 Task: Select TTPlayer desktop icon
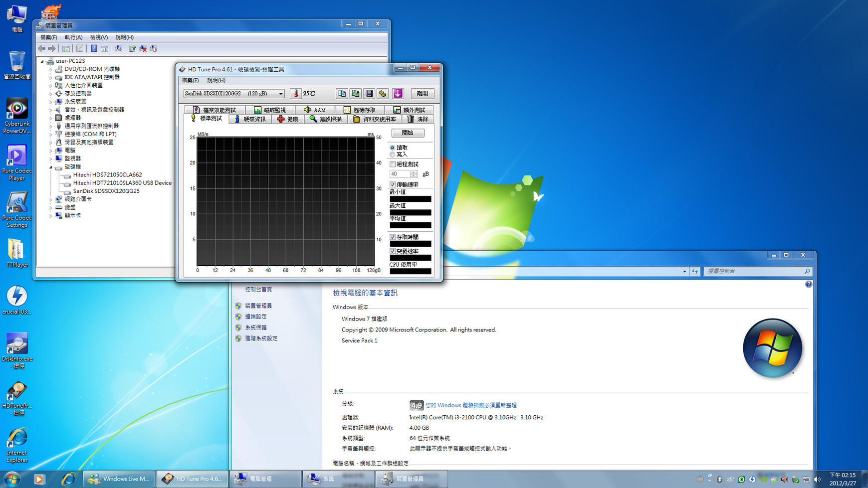pos(17,253)
